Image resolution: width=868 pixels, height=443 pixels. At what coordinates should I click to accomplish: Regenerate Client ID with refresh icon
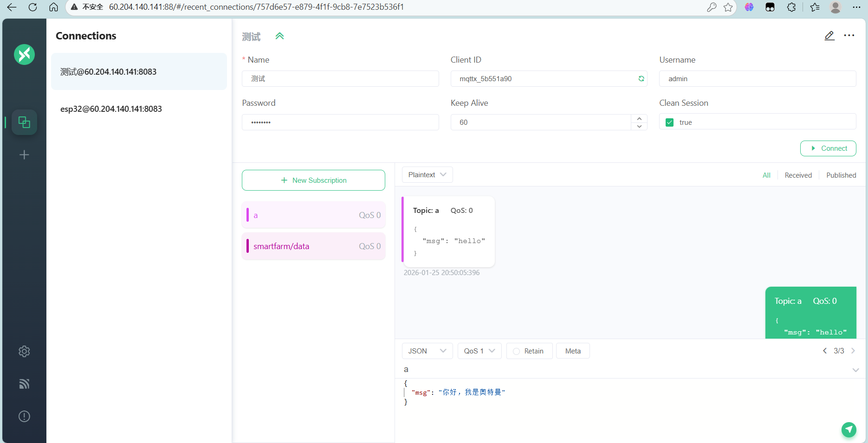641,79
